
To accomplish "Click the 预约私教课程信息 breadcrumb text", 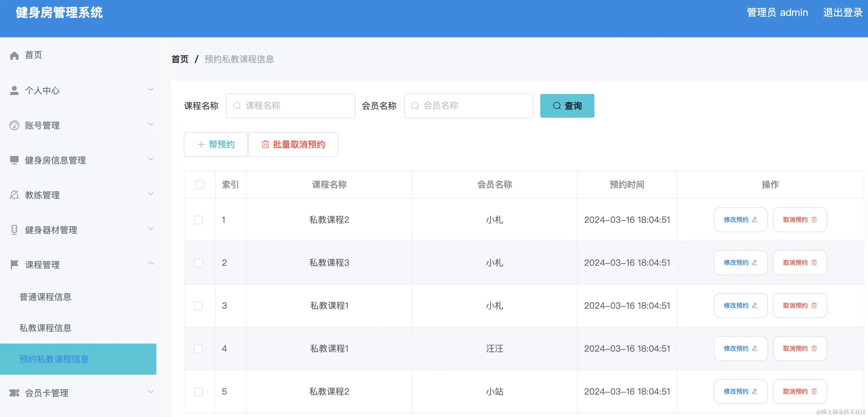I will pyautogui.click(x=239, y=59).
